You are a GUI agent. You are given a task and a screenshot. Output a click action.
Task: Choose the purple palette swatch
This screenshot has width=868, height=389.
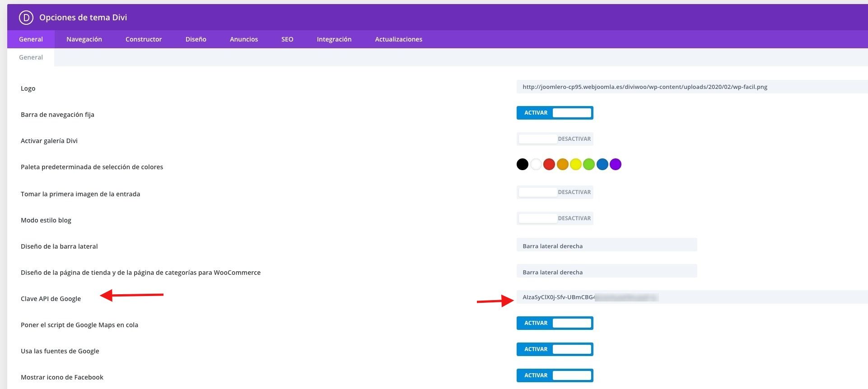(616, 164)
